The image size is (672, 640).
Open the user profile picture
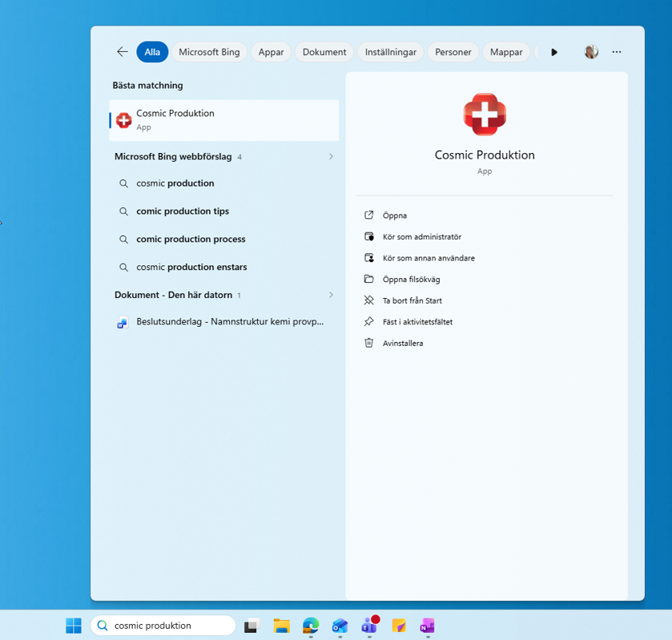pos(591,52)
